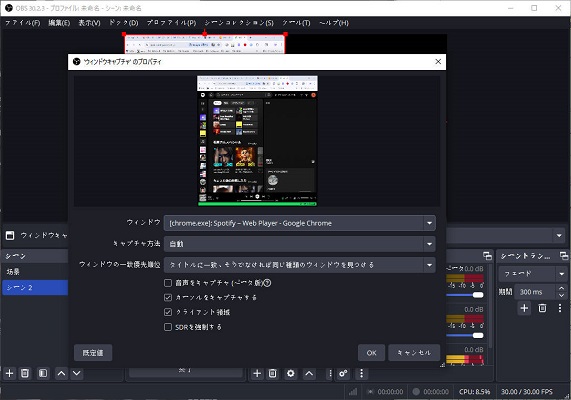
Task: Undock the audio mixer panel
Action: tap(487, 256)
